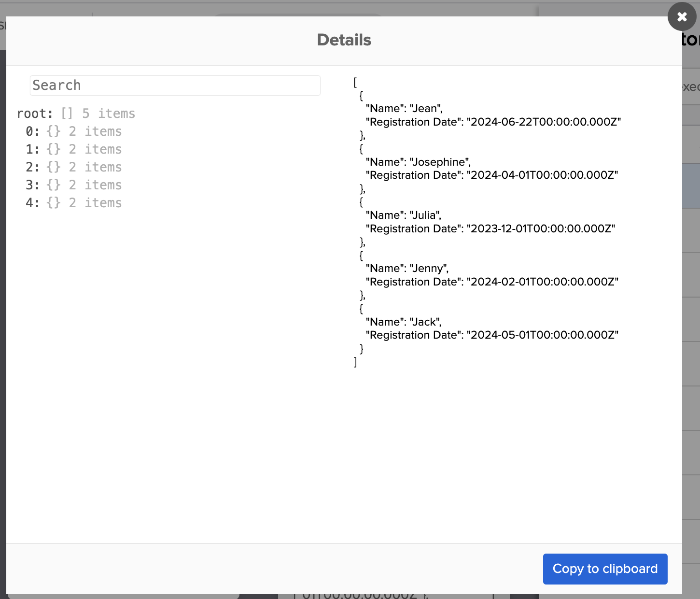
Task: Click the Details heading text
Action: pyautogui.click(x=344, y=40)
